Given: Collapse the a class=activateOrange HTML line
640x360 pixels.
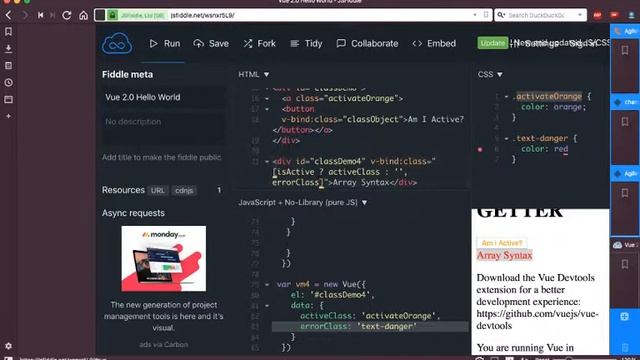Looking at the screenshot, I should coord(267,99).
